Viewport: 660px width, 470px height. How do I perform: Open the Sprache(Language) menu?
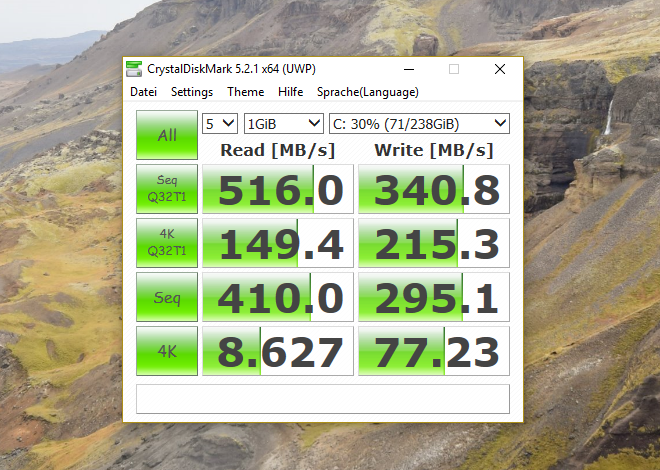(x=367, y=92)
